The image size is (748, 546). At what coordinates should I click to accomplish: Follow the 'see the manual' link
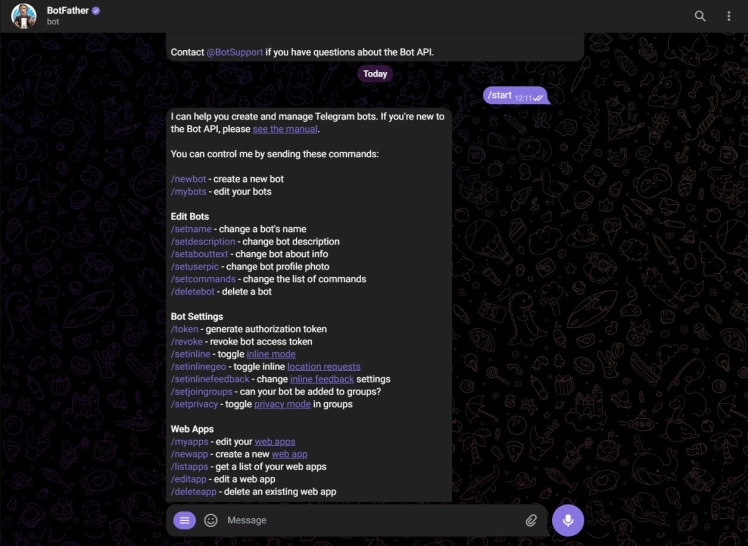click(x=285, y=129)
